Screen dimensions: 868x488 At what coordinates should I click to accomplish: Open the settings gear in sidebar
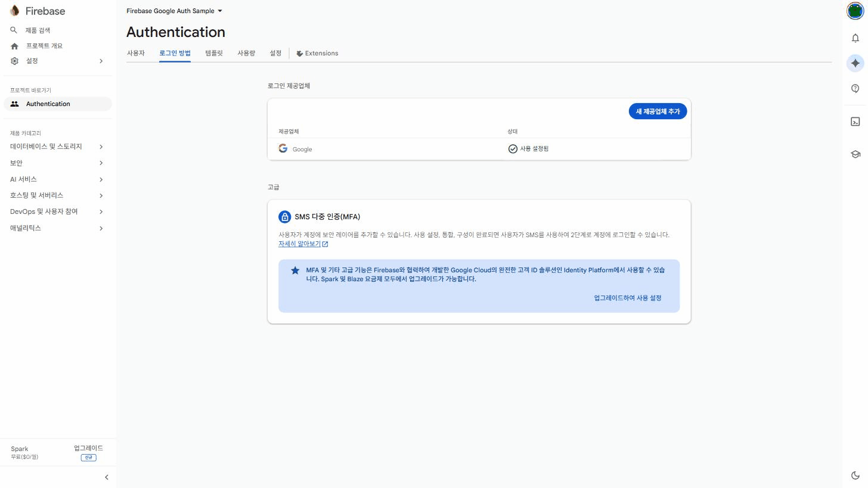[14, 61]
